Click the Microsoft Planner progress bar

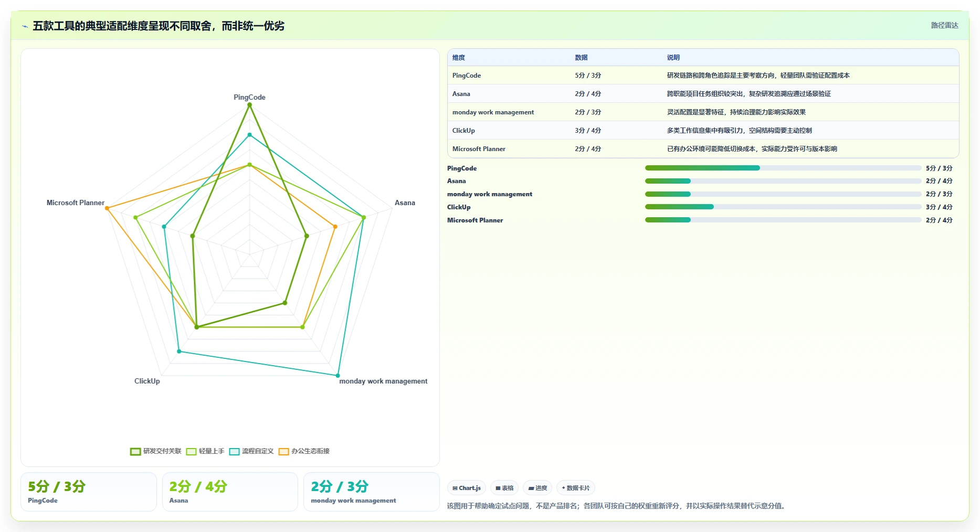[783, 220]
